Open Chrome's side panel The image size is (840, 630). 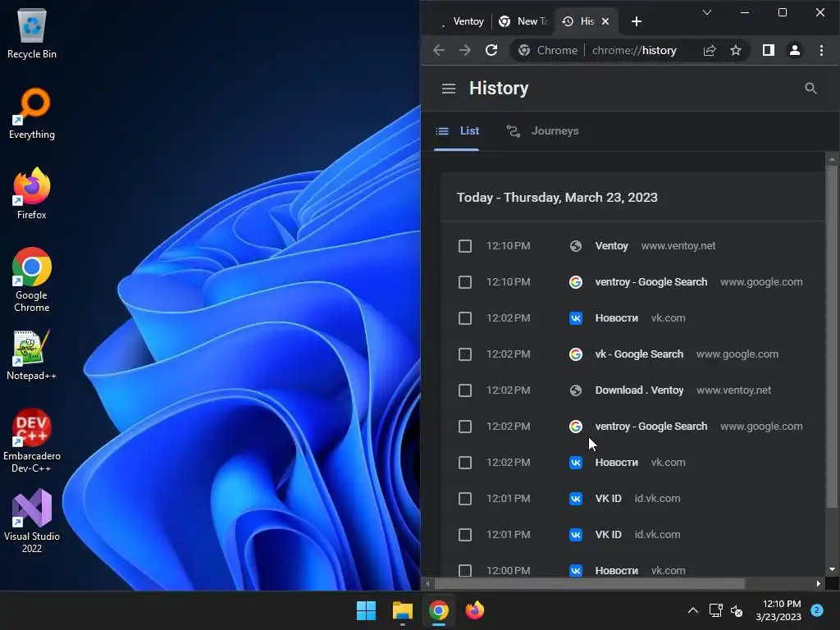[x=768, y=50]
